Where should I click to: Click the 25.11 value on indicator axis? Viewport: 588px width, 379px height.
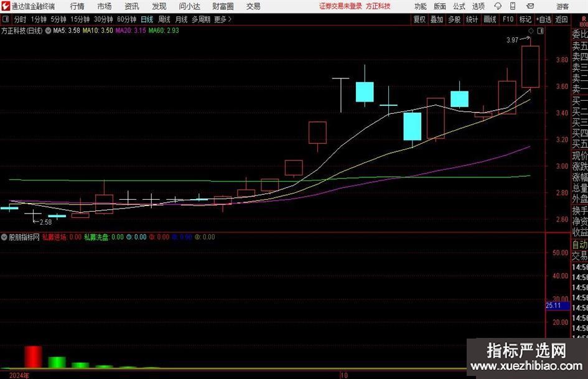554,306
